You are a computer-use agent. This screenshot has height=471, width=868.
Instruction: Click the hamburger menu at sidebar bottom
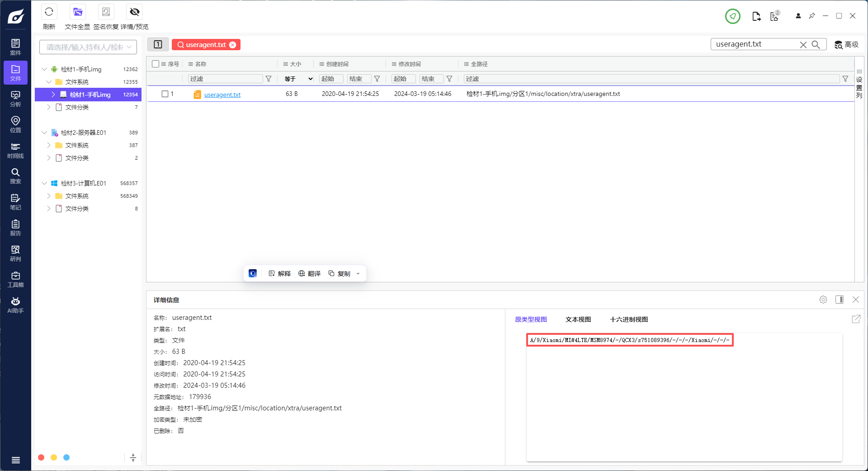pyautogui.click(x=16, y=460)
